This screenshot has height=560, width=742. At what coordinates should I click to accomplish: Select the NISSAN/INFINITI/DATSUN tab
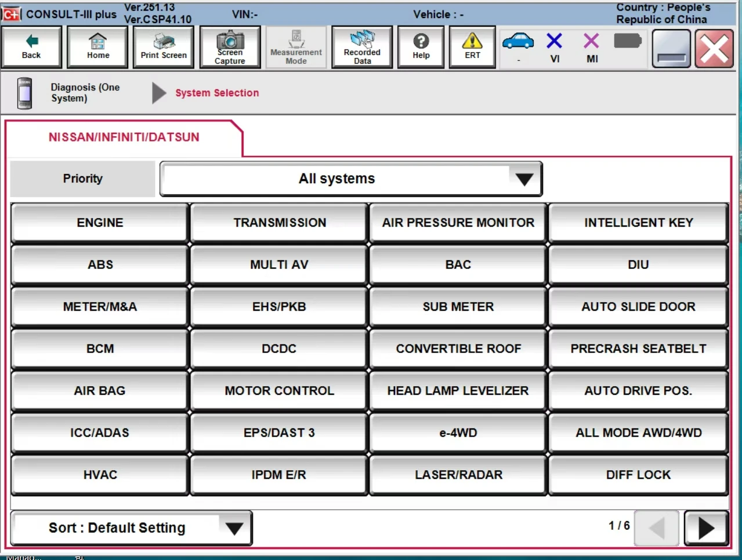click(x=124, y=137)
